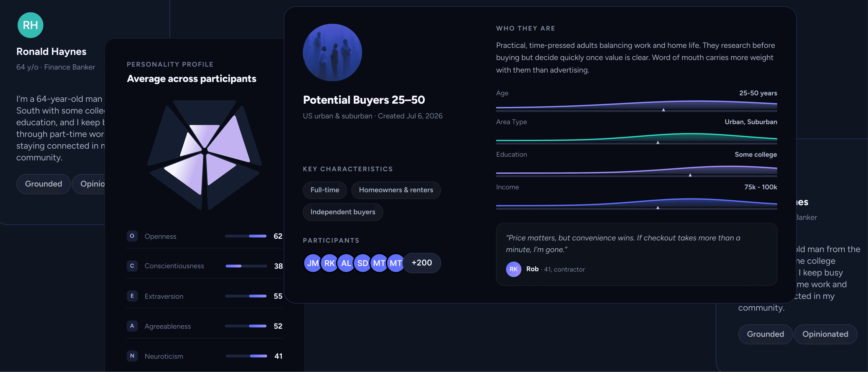
Task: Open the Ronald Haynes profile name
Action: [51, 52]
